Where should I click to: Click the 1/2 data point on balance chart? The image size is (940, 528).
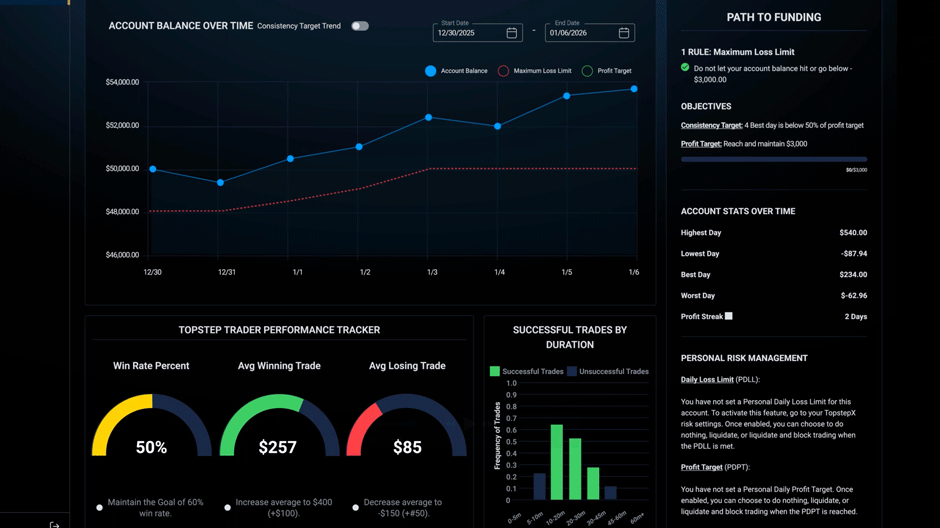(x=359, y=147)
